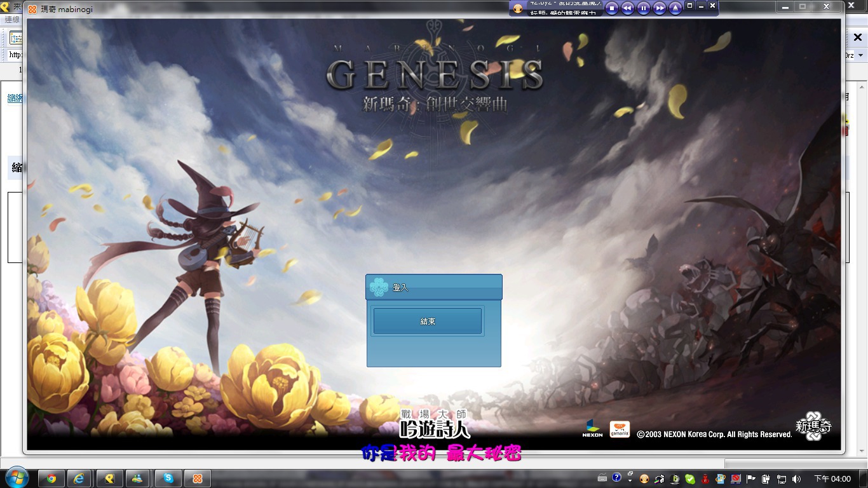Click the eject button in mini player
868x488 pixels.
pyautogui.click(x=675, y=8)
